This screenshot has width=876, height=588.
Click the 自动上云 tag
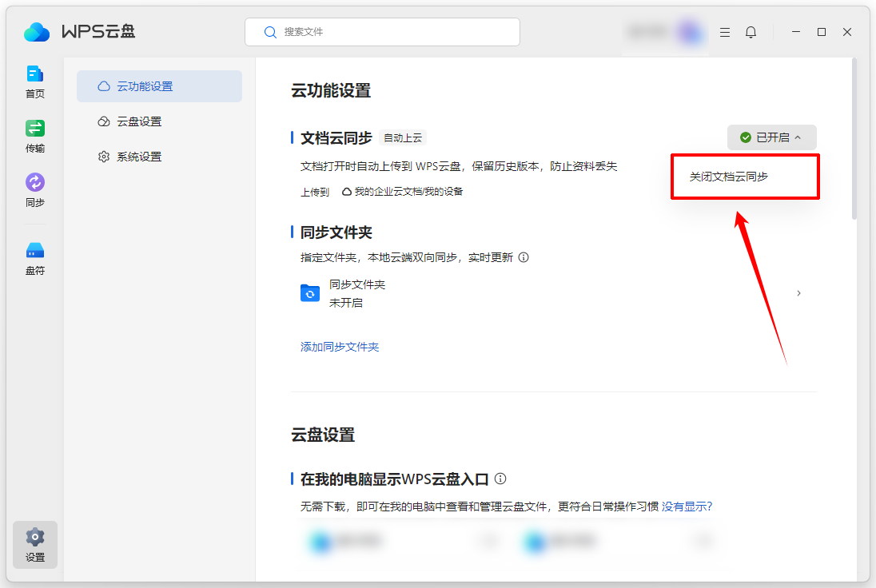coord(403,138)
